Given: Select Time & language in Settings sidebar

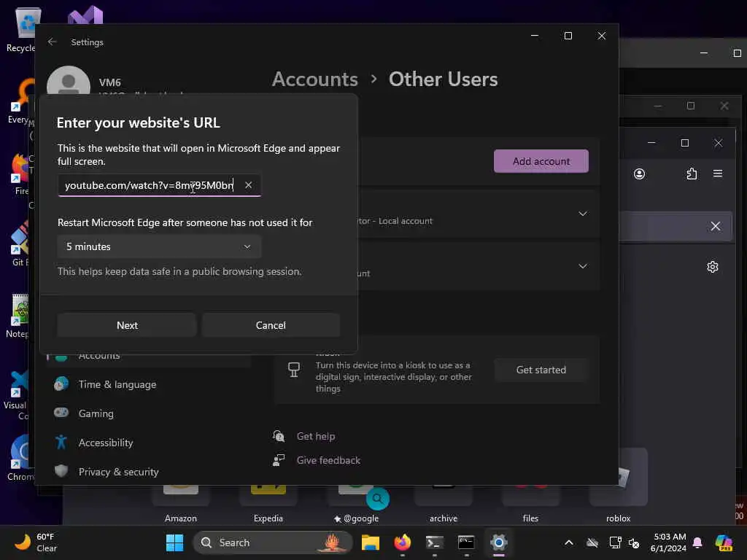Looking at the screenshot, I should (117, 384).
